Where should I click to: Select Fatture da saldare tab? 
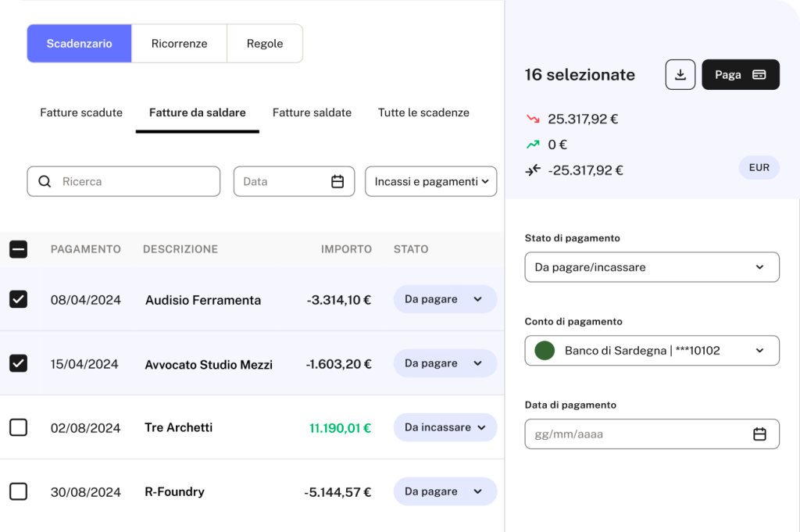click(198, 112)
